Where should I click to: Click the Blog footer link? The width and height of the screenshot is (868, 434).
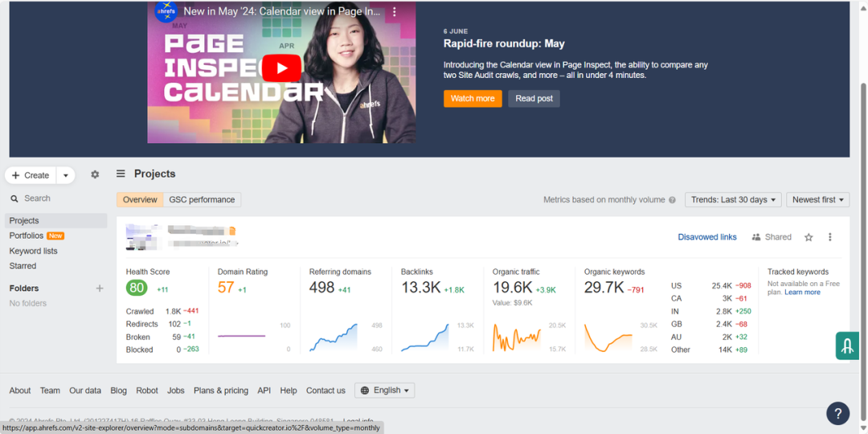pos(118,391)
